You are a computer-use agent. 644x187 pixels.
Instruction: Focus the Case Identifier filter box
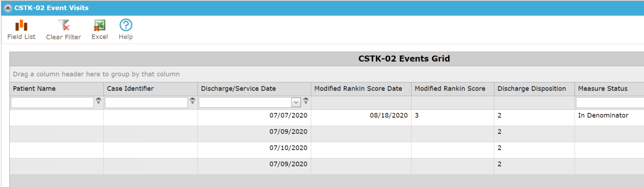point(146,103)
